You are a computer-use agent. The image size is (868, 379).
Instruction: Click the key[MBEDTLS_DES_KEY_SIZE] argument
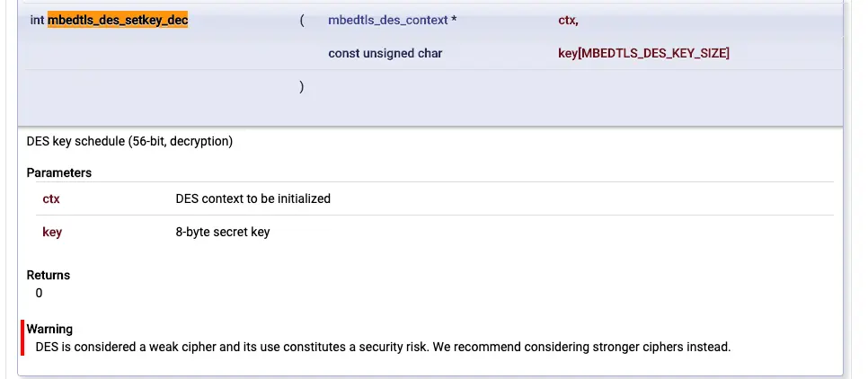coord(643,53)
